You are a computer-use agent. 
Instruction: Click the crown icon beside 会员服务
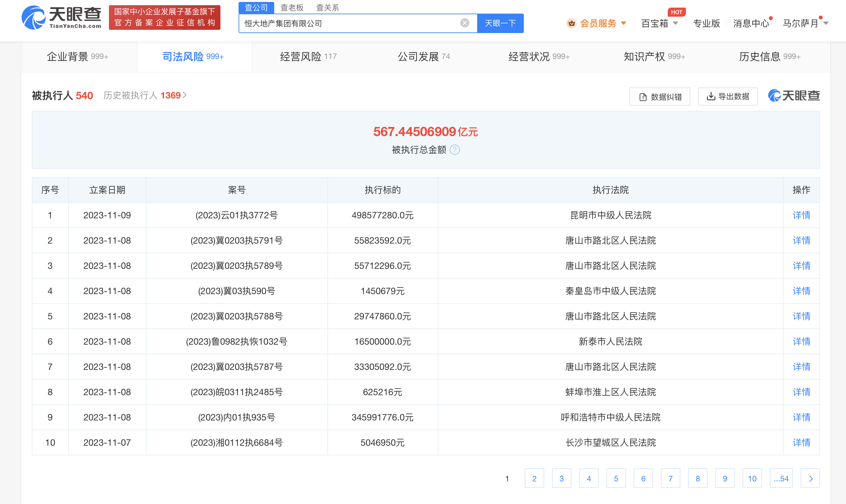571,23
